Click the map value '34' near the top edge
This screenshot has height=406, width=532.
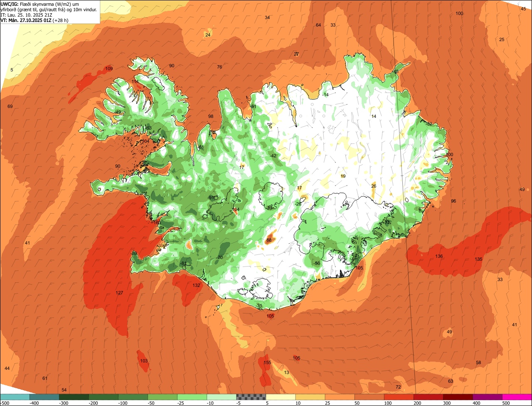click(267, 17)
